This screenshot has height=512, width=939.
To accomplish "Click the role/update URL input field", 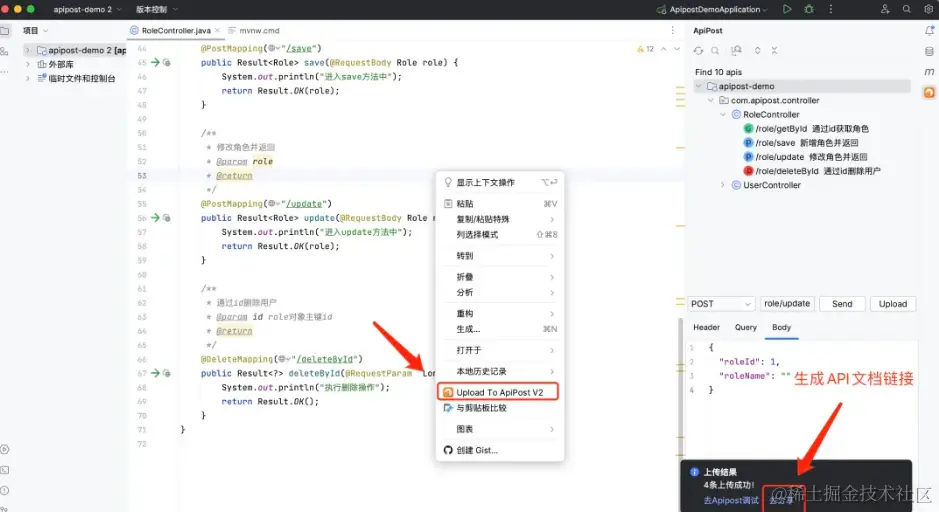I will [x=787, y=304].
